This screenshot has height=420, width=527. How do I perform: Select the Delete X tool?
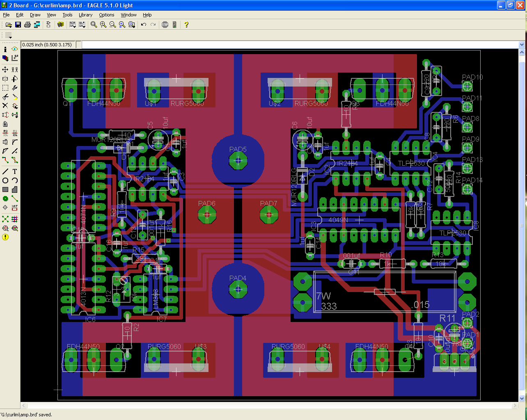click(5, 106)
